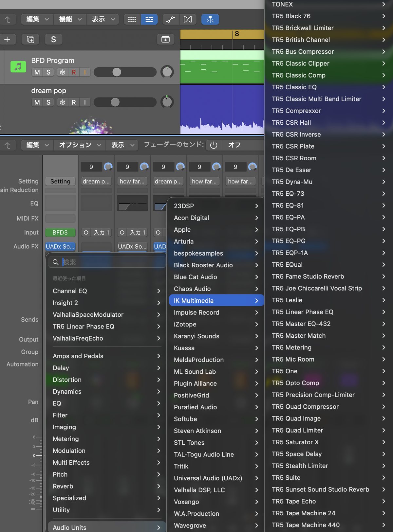Click the オフ fader sends button
The image size is (393, 532).
(243, 145)
